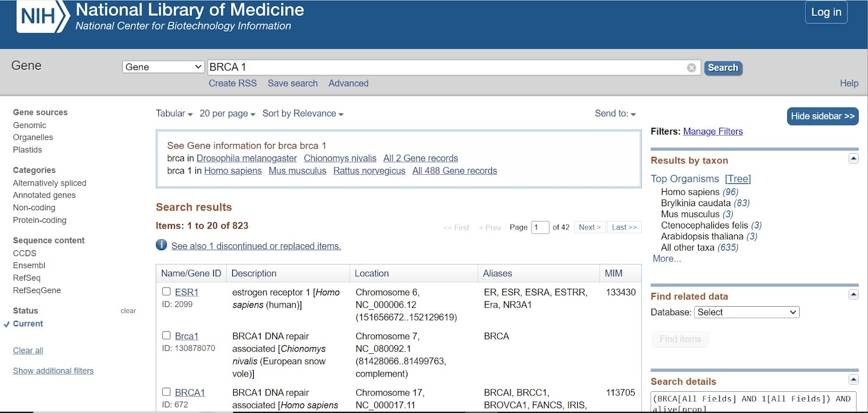Open the Sort by Relevance dropdown

tap(303, 113)
